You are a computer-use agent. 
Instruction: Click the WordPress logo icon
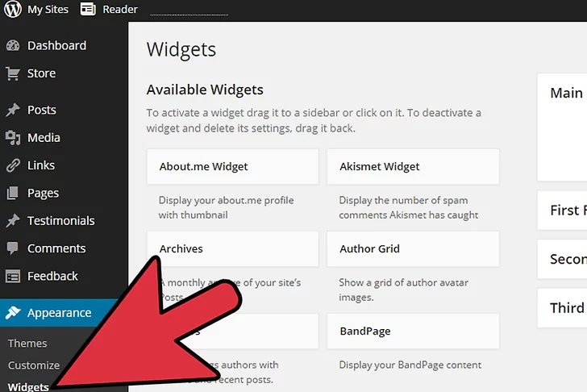click(x=13, y=9)
